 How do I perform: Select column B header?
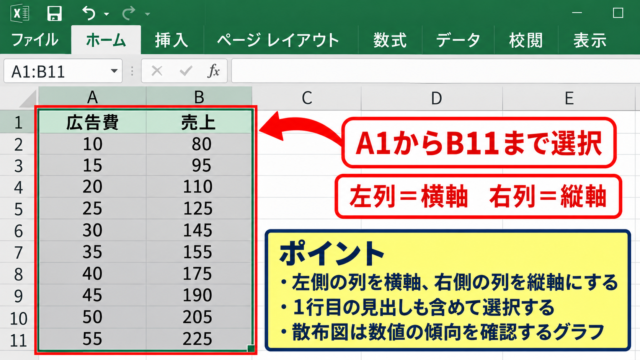click(x=199, y=98)
